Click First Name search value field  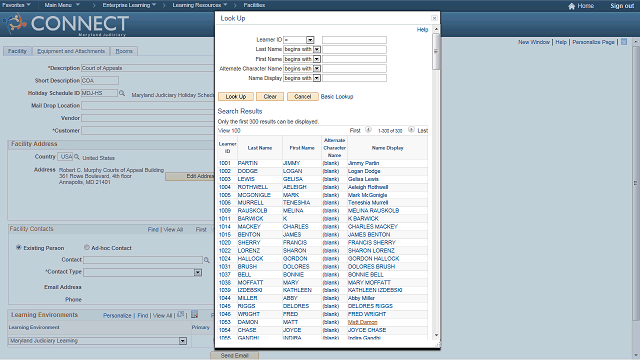[x=354, y=59]
